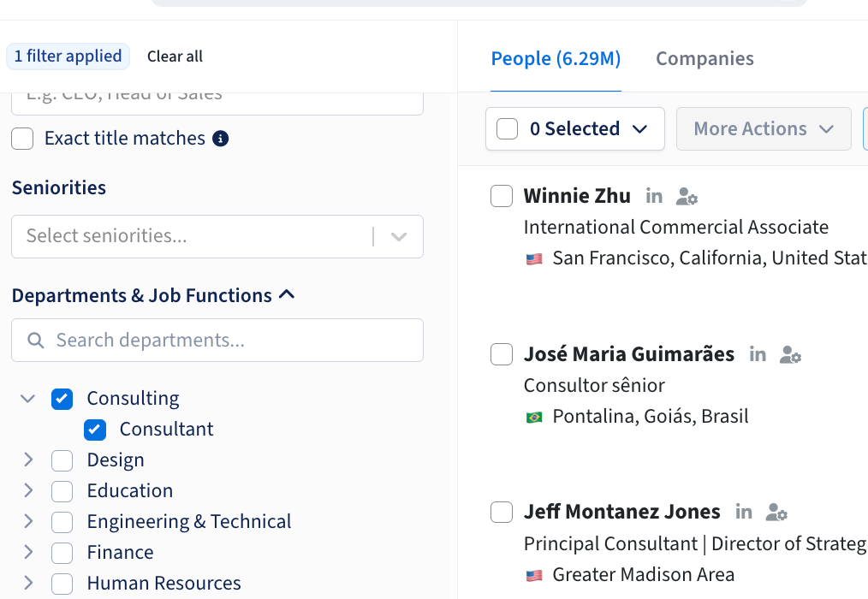
Task: Expand the Engineering & Technical department
Action: point(28,522)
